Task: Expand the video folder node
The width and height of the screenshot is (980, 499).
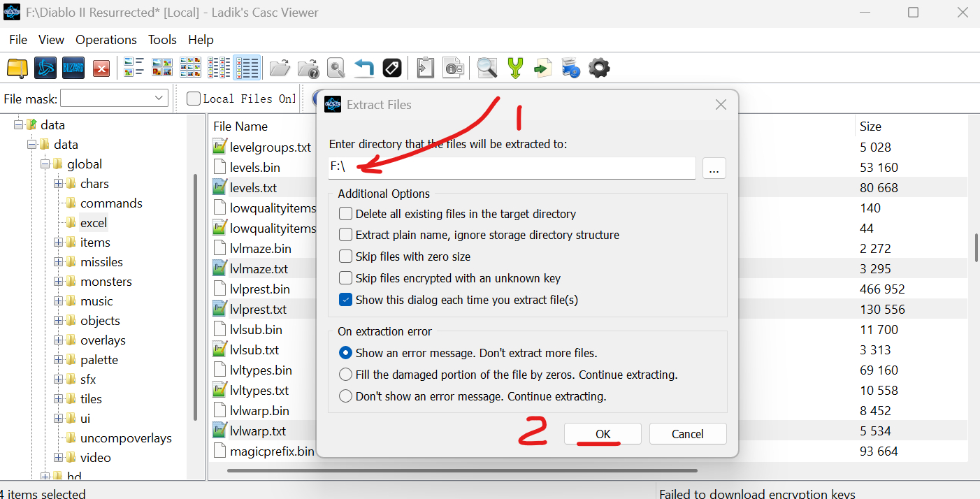Action: pyautogui.click(x=58, y=458)
